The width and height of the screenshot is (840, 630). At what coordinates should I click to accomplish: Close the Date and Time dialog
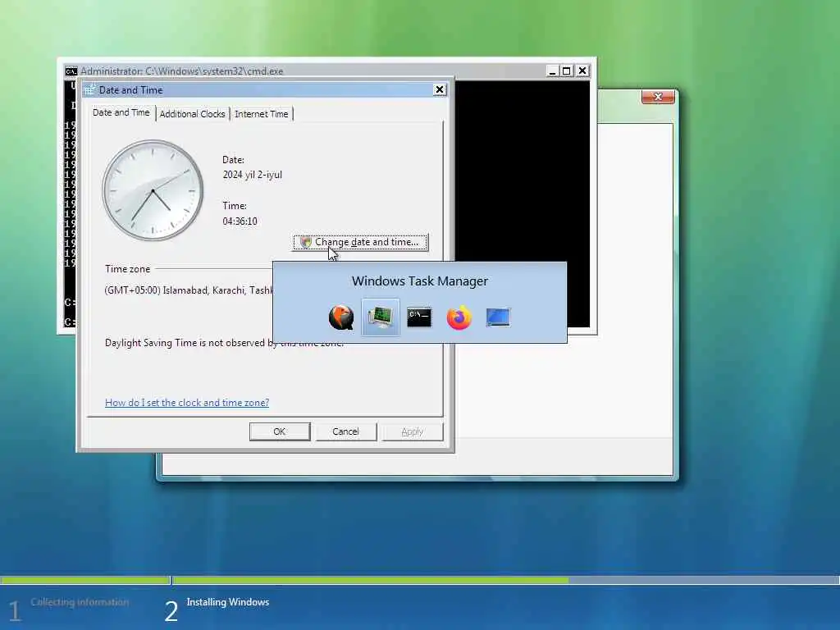[440, 90]
